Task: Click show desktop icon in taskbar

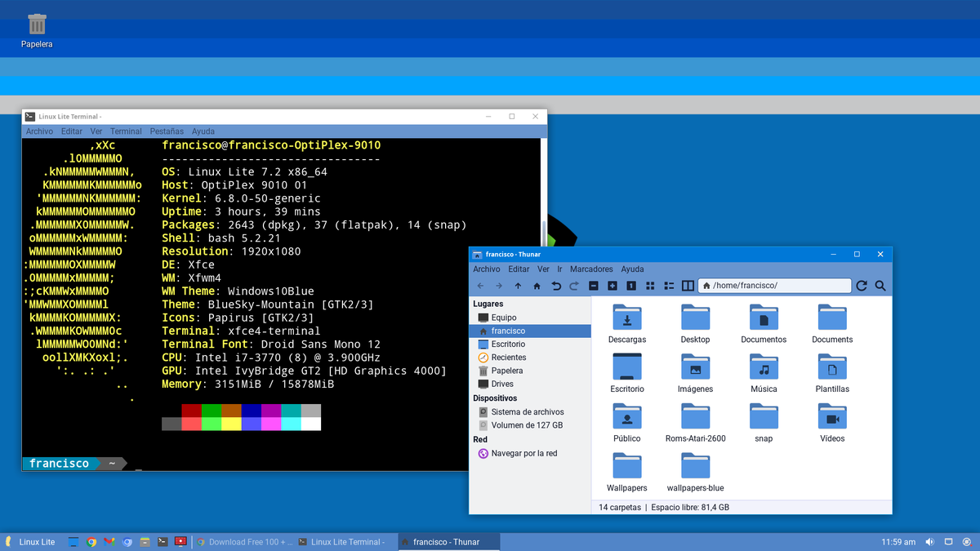Action: click(73, 542)
